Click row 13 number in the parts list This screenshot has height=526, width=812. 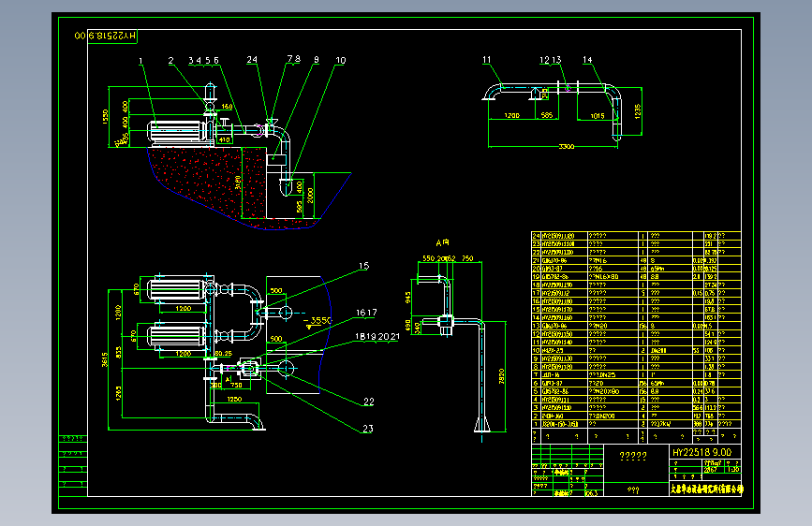coord(536,326)
